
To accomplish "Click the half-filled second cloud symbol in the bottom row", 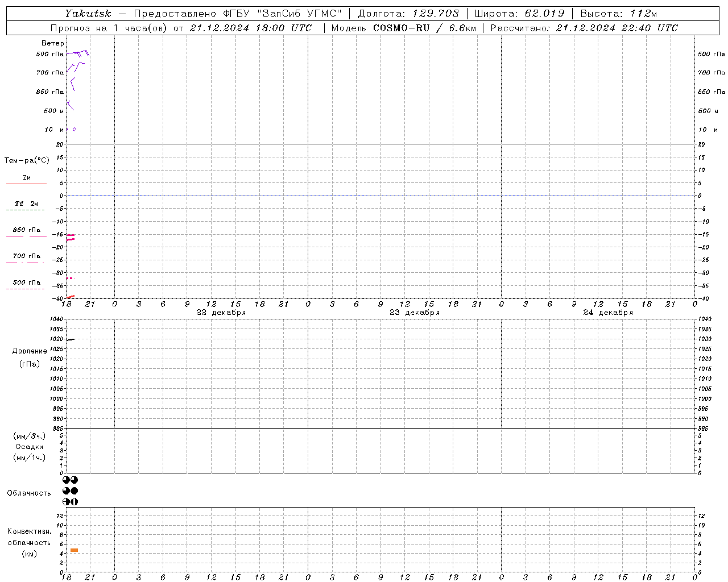I will [x=74, y=502].
